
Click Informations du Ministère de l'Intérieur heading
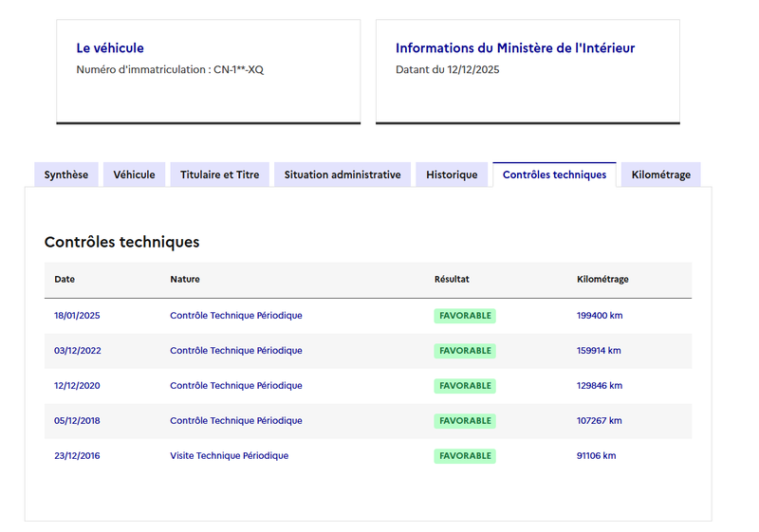[515, 48]
